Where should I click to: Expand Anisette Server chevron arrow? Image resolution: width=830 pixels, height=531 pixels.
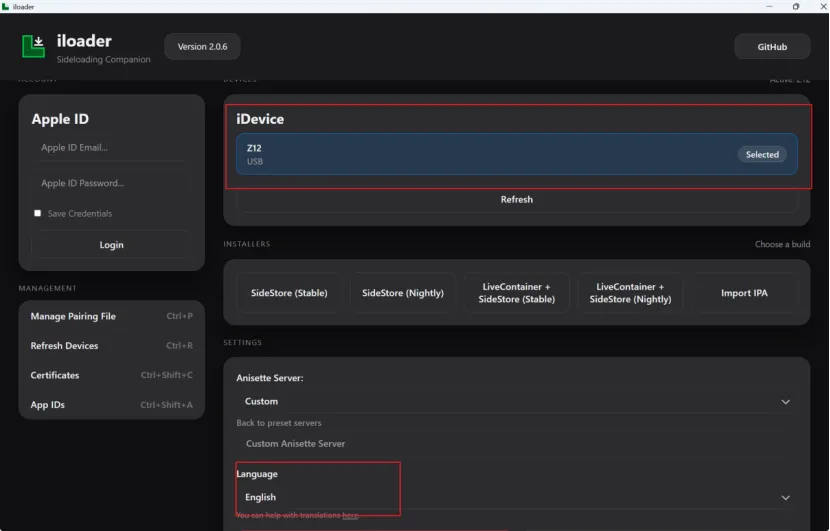click(x=786, y=402)
